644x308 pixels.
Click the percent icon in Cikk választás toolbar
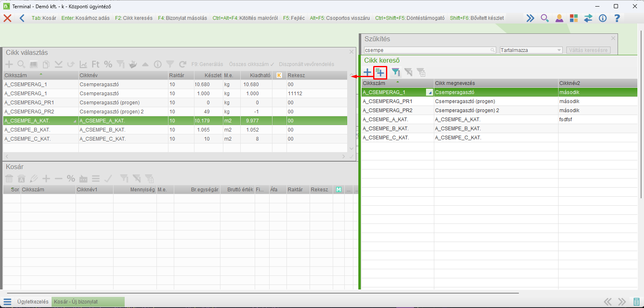[108, 64]
